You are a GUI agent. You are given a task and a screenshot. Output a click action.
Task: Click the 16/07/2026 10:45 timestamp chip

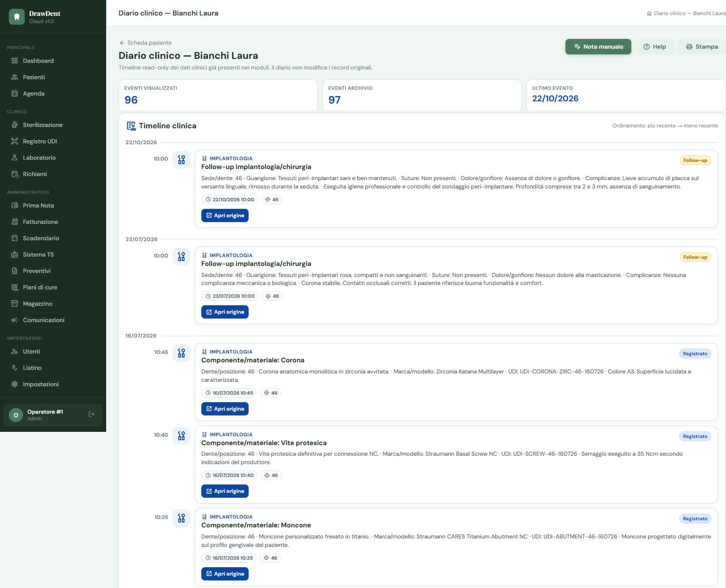coord(229,393)
